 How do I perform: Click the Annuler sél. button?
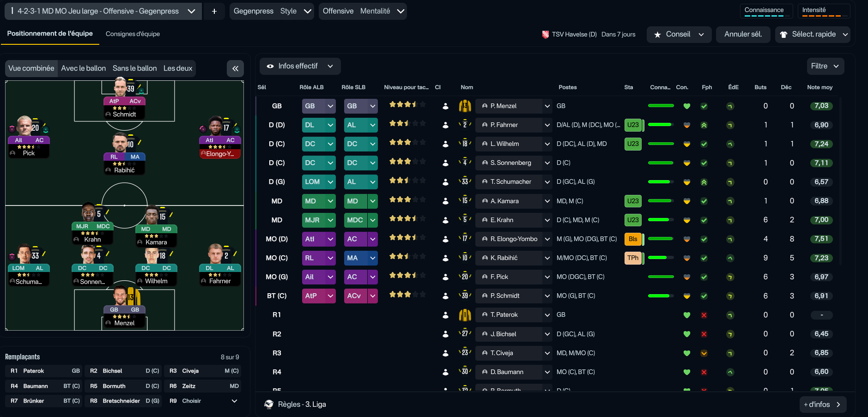tap(742, 34)
